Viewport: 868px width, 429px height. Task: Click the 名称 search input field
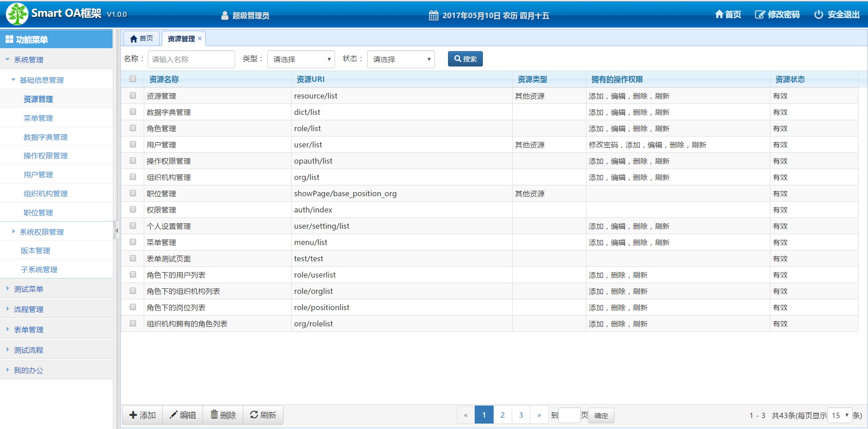click(191, 59)
